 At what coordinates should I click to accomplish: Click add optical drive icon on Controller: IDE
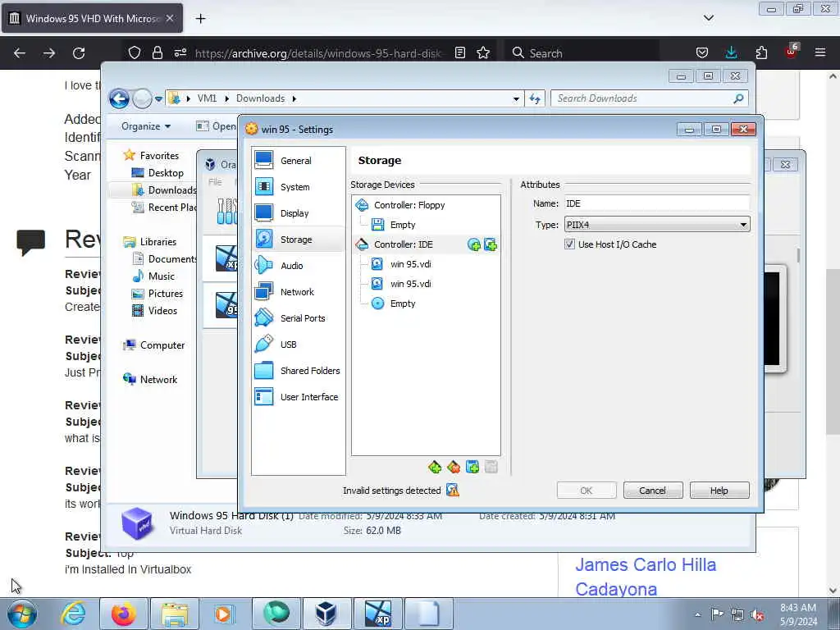[x=474, y=244]
